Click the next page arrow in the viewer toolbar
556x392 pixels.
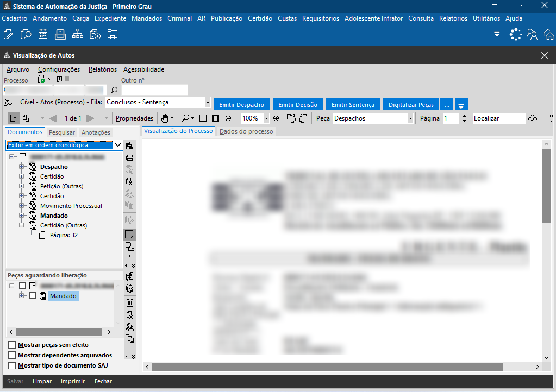90,118
